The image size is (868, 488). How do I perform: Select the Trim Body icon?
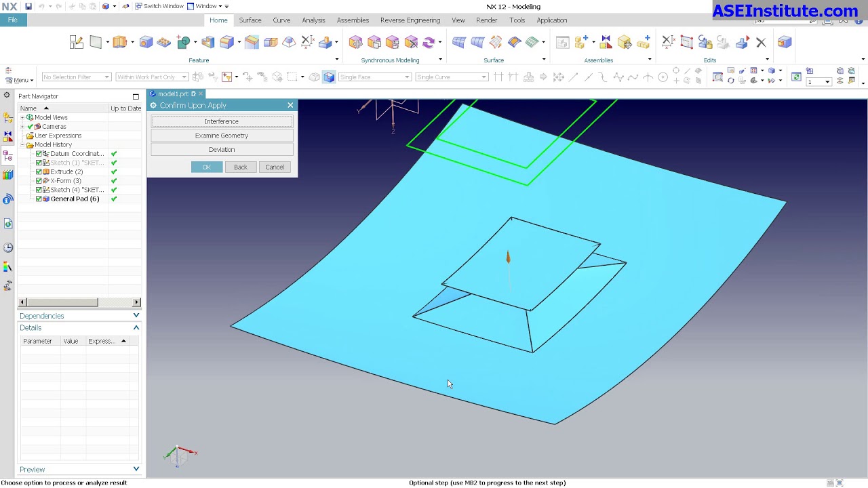coord(271,43)
